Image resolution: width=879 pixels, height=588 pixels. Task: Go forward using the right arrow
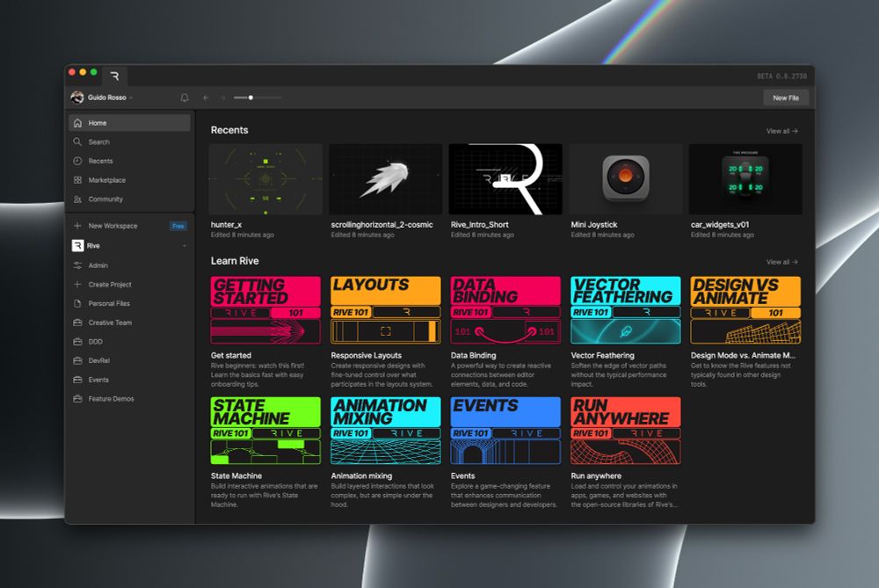coord(222,98)
